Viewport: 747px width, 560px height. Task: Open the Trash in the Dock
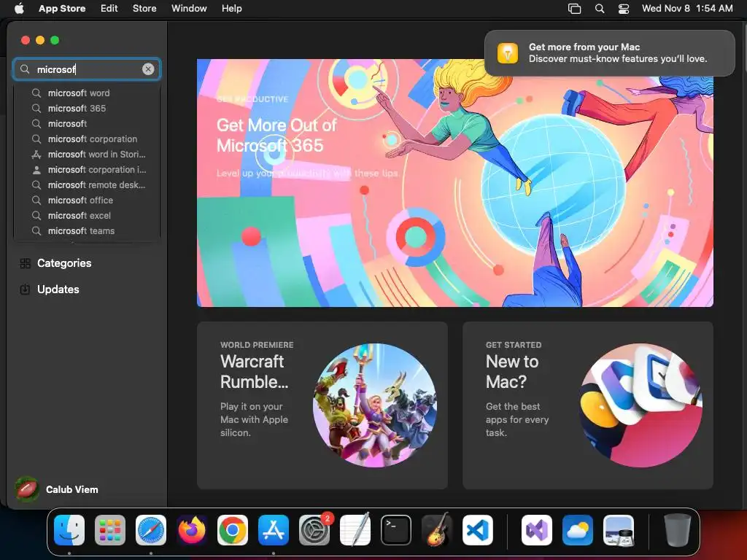(678, 530)
